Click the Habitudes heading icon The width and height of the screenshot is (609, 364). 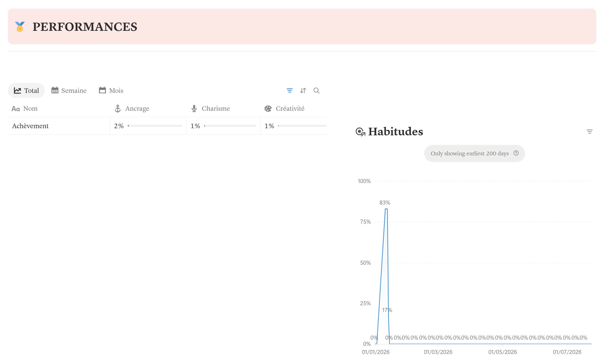[x=360, y=132]
